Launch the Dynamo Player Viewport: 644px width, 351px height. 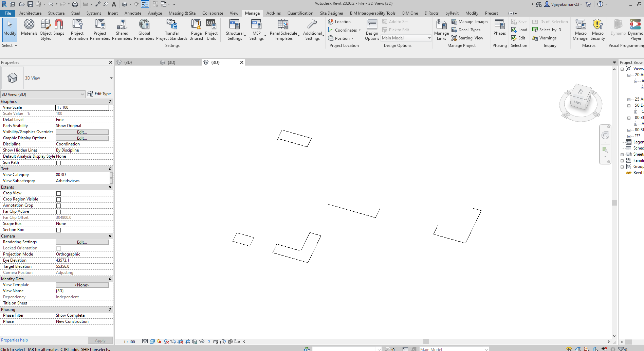pos(635,29)
